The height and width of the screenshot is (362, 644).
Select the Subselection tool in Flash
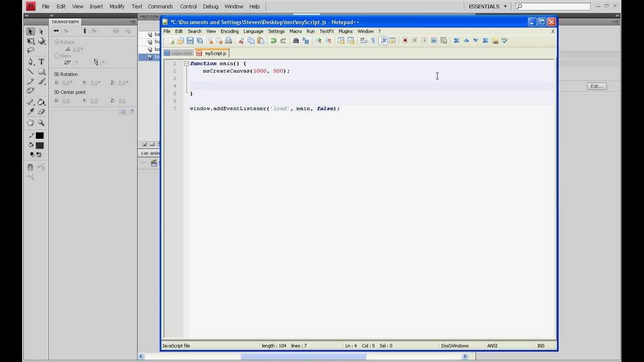click(x=41, y=31)
